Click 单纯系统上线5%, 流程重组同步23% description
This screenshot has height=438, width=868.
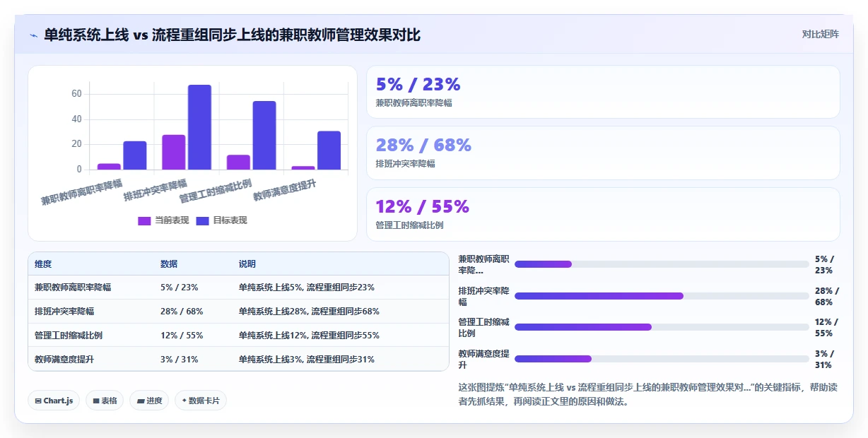(307, 288)
